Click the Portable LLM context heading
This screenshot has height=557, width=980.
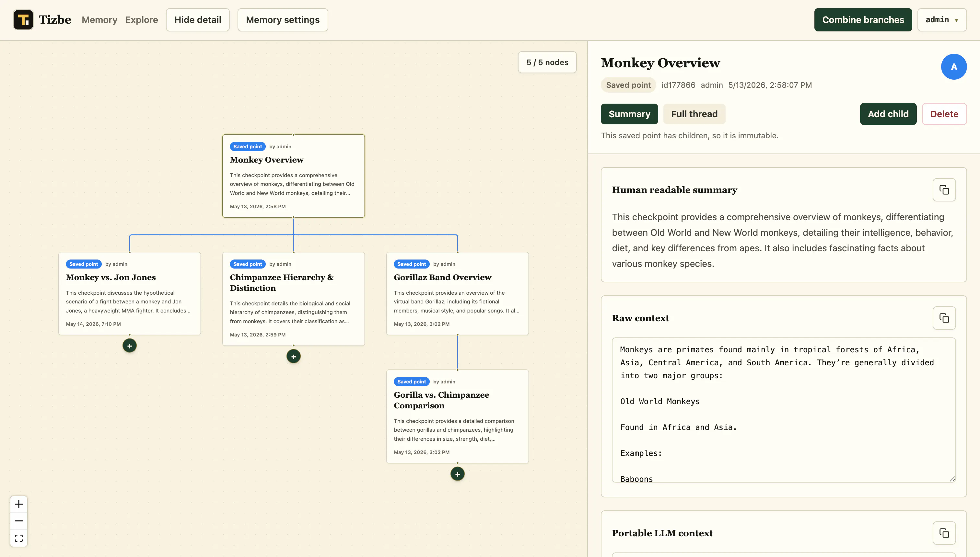(x=662, y=533)
